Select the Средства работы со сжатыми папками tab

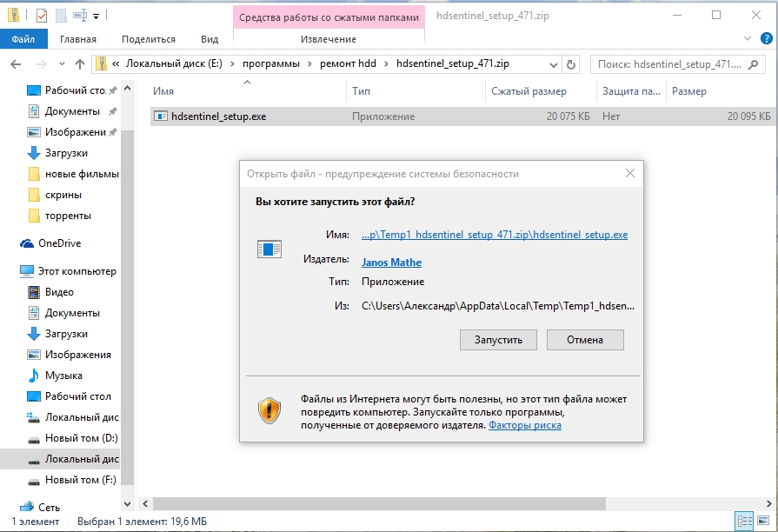click(x=329, y=17)
